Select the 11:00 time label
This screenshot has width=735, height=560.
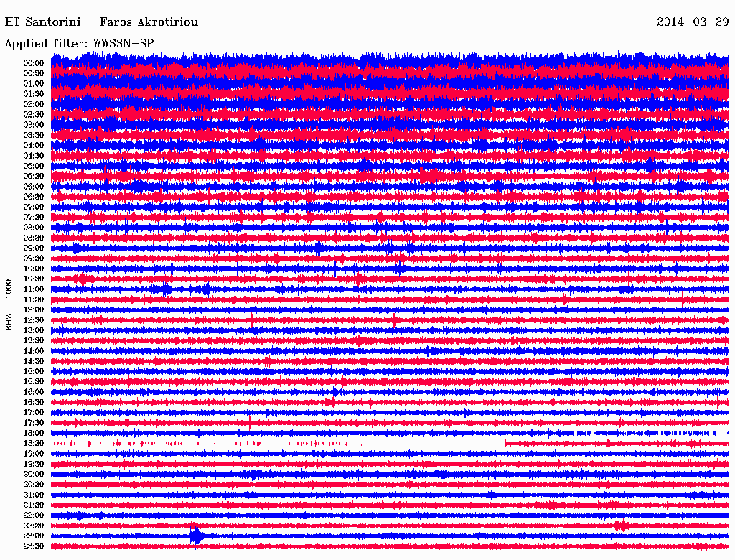pyautogui.click(x=33, y=289)
